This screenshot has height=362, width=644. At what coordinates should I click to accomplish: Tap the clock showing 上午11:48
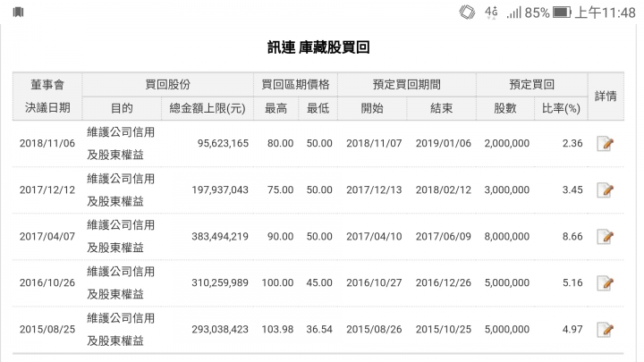coord(605,13)
